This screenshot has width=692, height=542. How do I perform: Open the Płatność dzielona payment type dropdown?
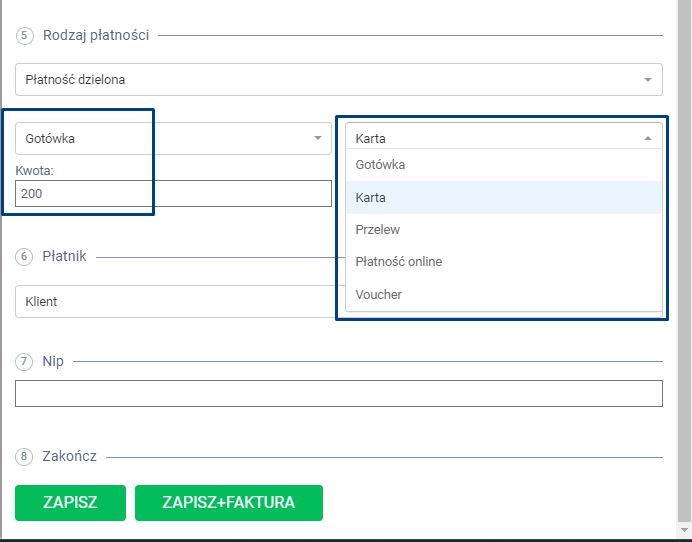click(338, 79)
